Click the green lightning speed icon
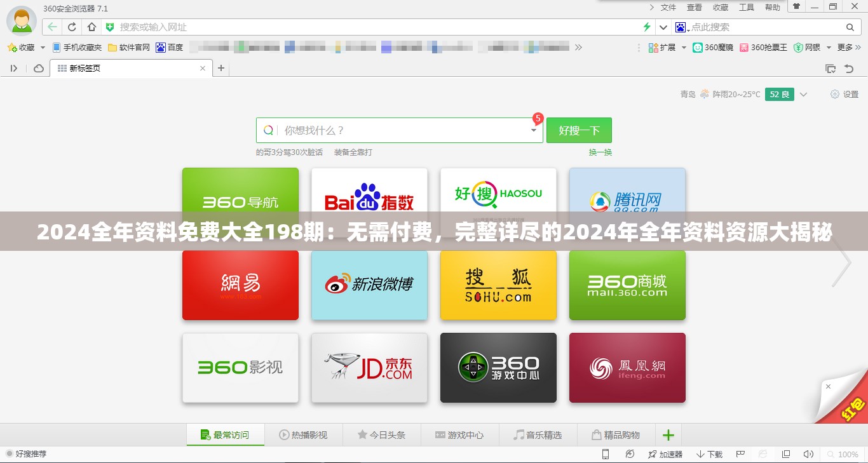Screen dimensions: 868x463 point(647,27)
